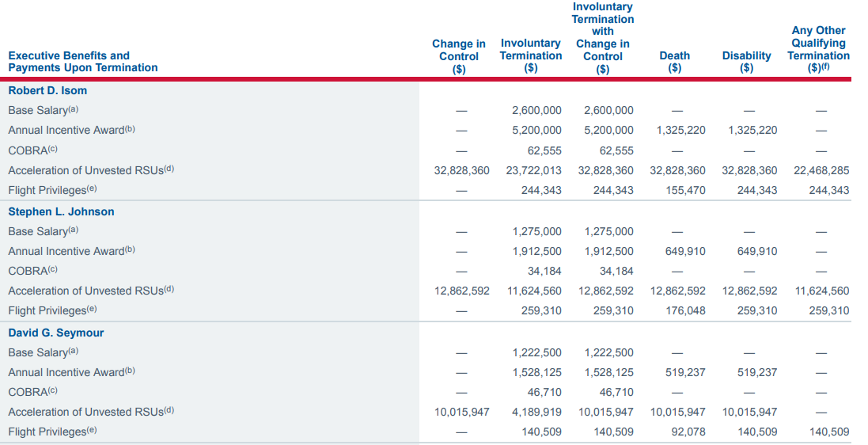Select the Stephen L. Johnson section heading
The height and width of the screenshot is (445, 868).
tap(61, 211)
